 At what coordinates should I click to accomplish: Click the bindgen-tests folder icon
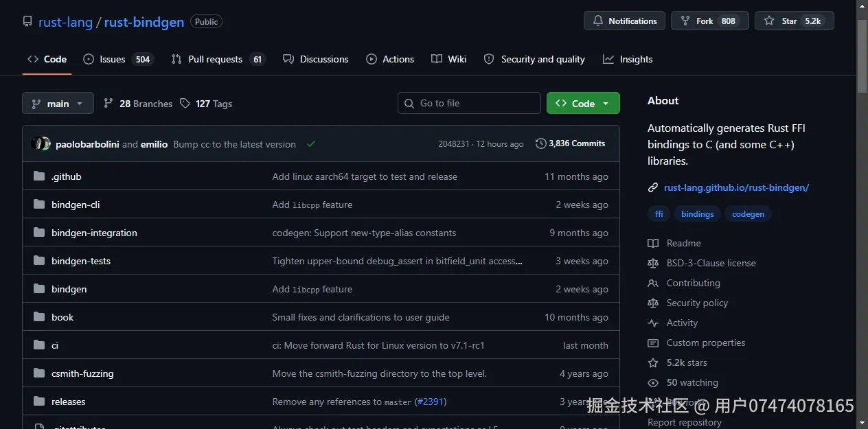[x=39, y=261]
